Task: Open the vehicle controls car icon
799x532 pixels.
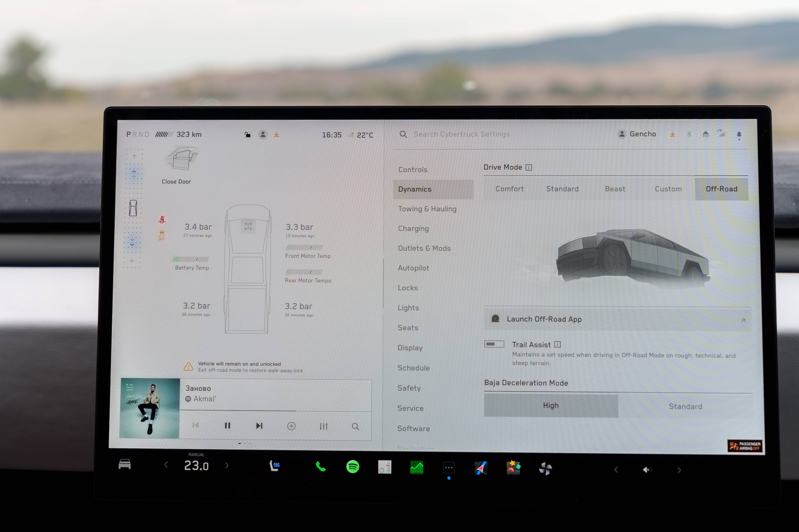Action: (125, 464)
